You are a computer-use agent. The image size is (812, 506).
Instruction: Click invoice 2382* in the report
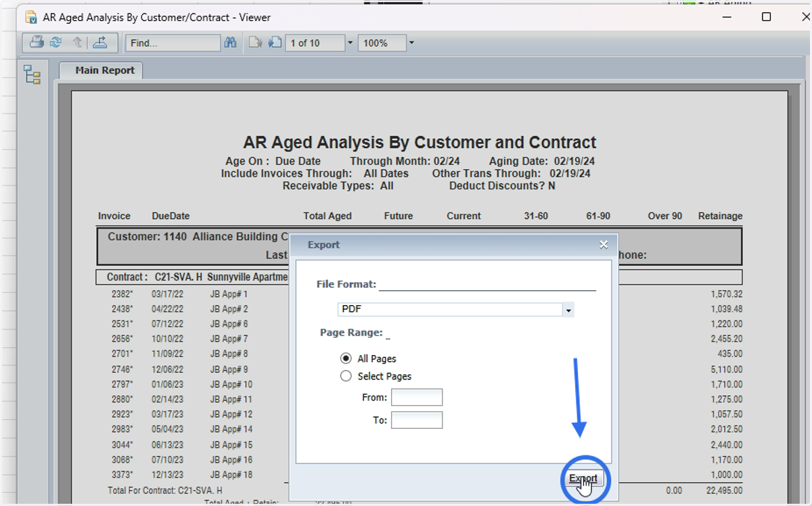[122, 294]
